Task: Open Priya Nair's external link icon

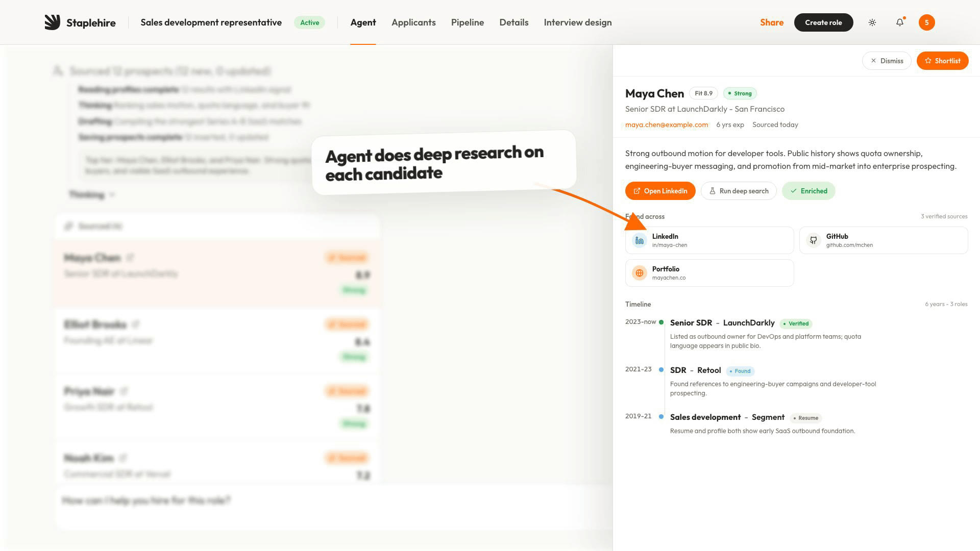Action: [124, 391]
